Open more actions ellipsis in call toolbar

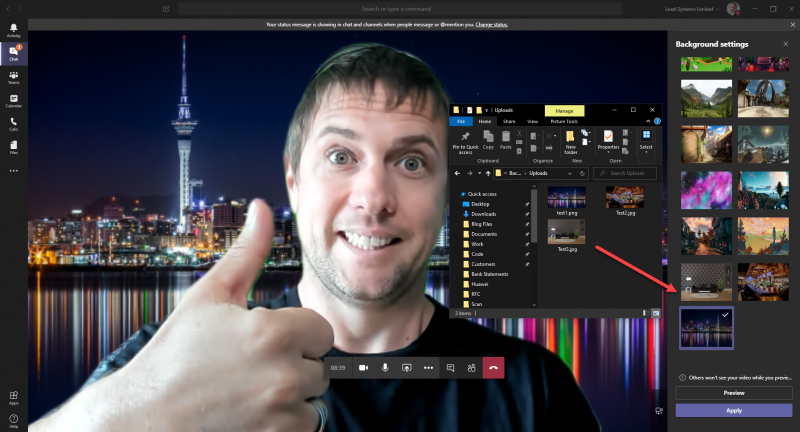click(x=429, y=368)
